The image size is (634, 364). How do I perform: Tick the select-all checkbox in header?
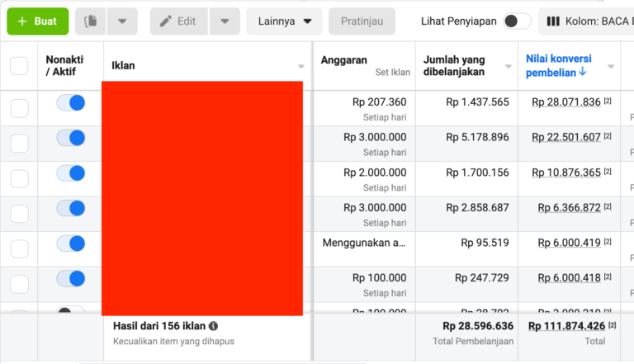[x=19, y=66]
